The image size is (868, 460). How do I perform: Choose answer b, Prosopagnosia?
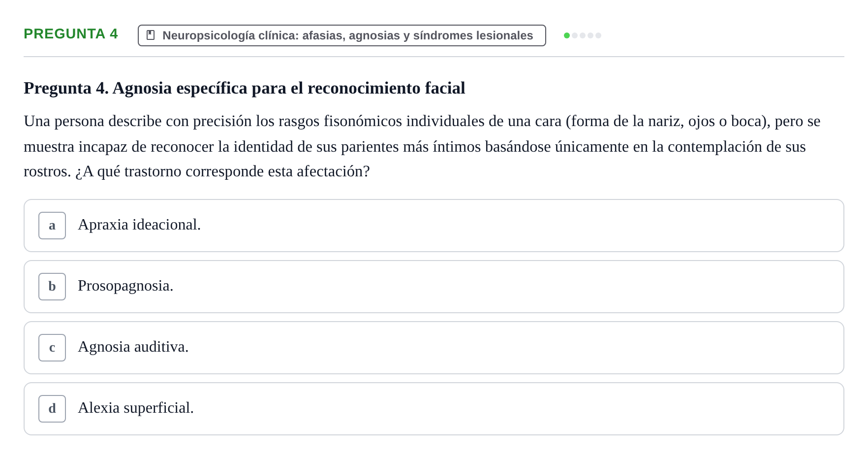pos(434,287)
